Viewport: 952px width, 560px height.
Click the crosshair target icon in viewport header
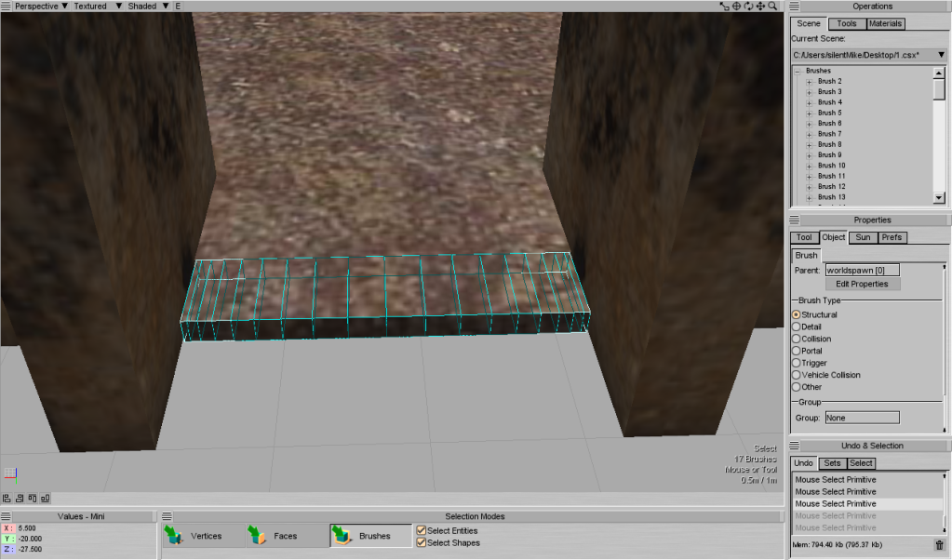736,7
